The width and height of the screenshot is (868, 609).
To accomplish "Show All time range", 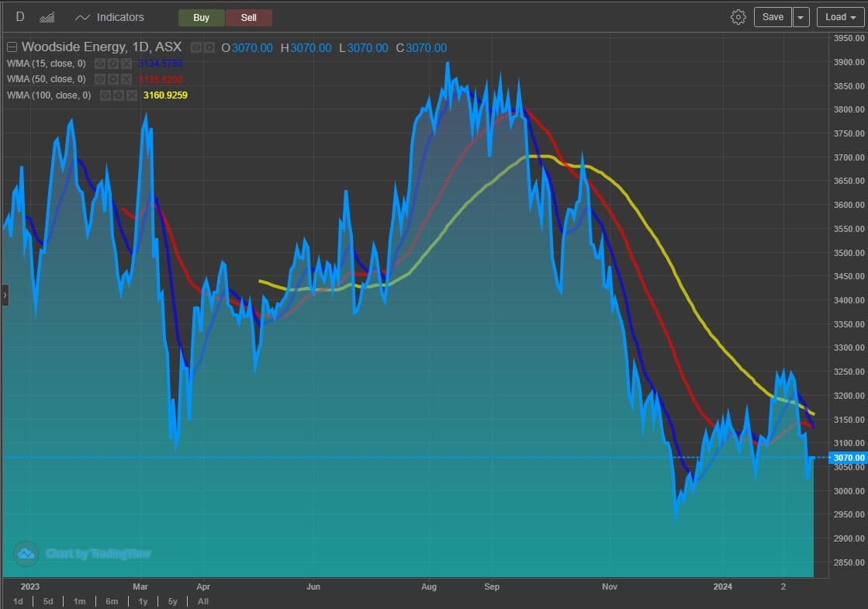I will point(203,601).
